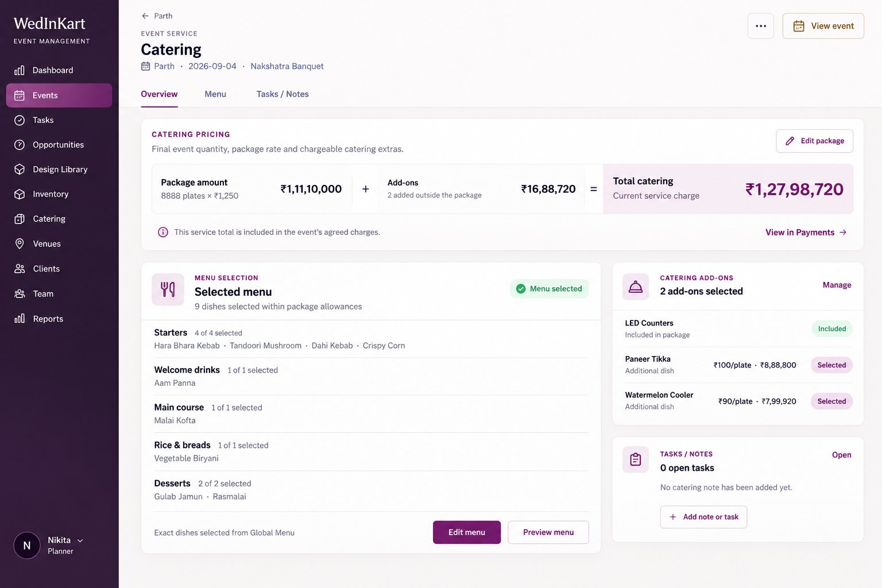Click the Menu selected status badge
882x588 pixels.
point(550,289)
